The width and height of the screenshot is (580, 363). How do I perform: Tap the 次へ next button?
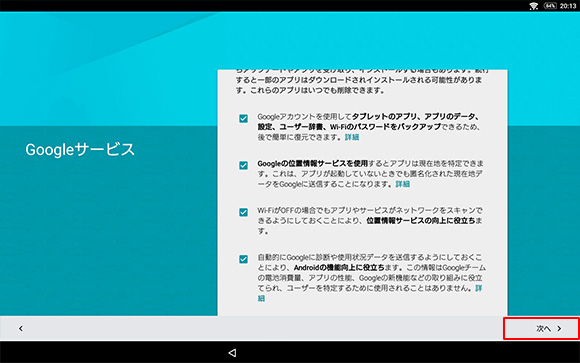click(x=541, y=328)
